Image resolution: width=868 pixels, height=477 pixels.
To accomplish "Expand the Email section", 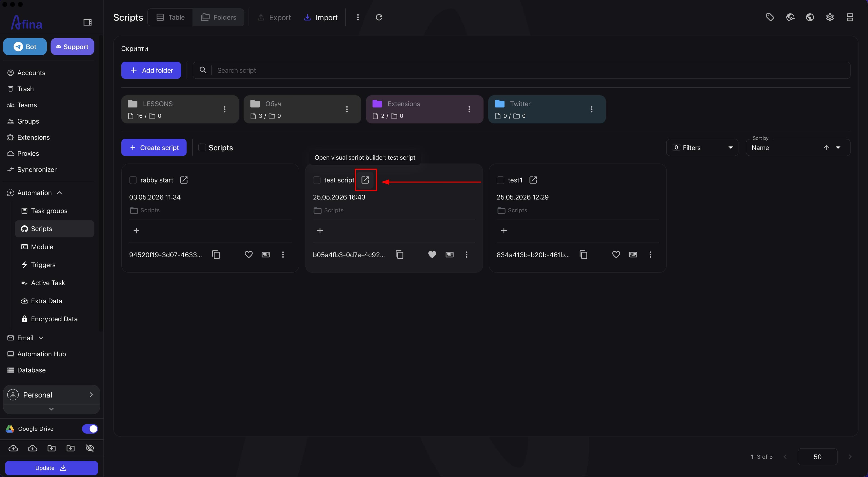I will [x=41, y=338].
